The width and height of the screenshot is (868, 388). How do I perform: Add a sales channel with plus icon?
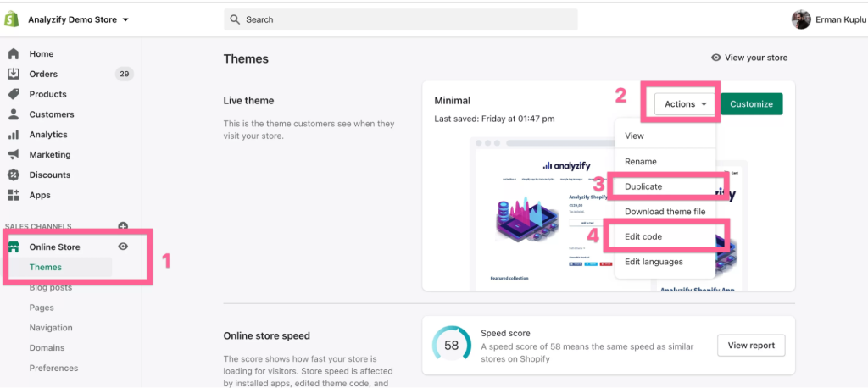(x=123, y=226)
